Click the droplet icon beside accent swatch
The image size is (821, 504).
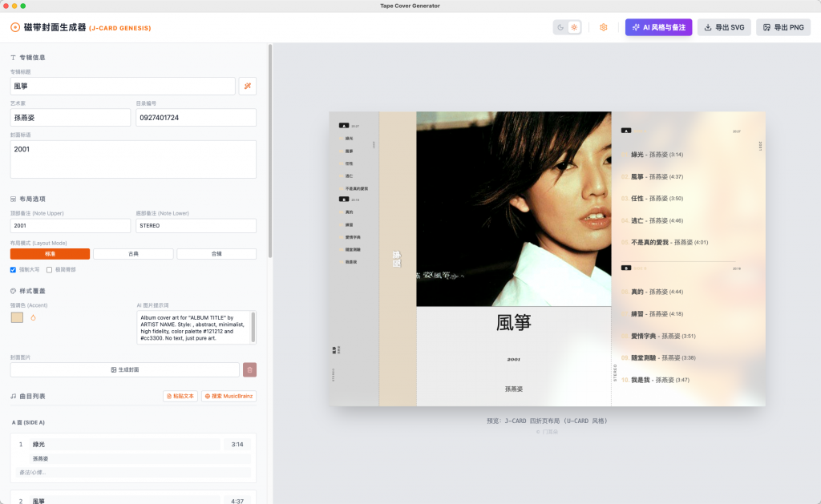[34, 317]
